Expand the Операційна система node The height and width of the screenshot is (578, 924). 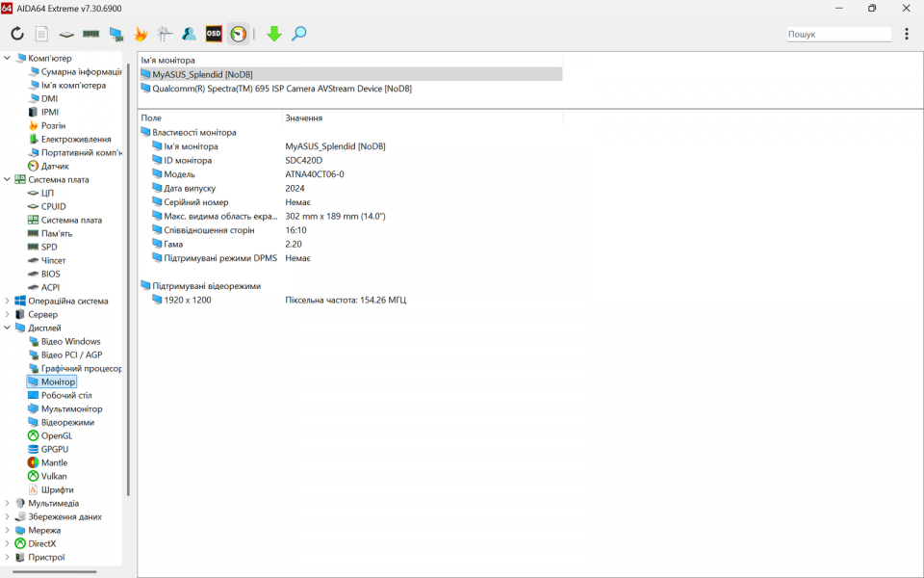point(7,301)
